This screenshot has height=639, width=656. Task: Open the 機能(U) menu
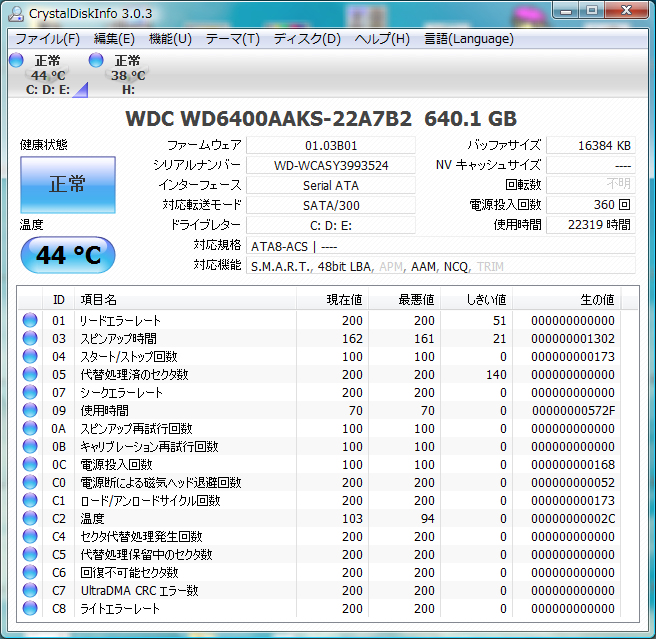pyautogui.click(x=170, y=39)
